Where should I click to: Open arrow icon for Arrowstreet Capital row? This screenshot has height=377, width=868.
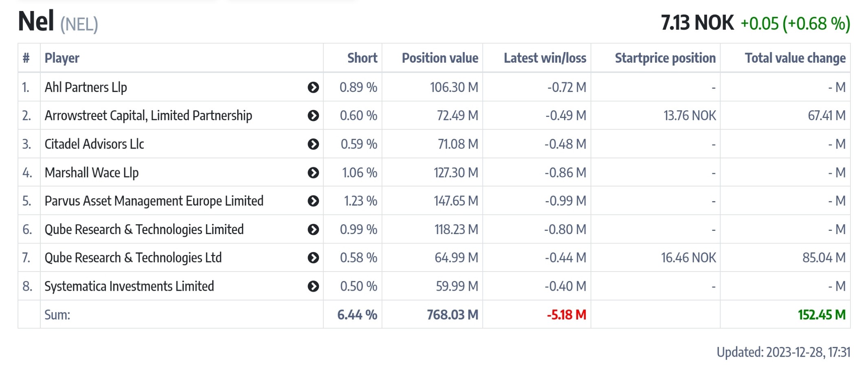[x=313, y=116]
